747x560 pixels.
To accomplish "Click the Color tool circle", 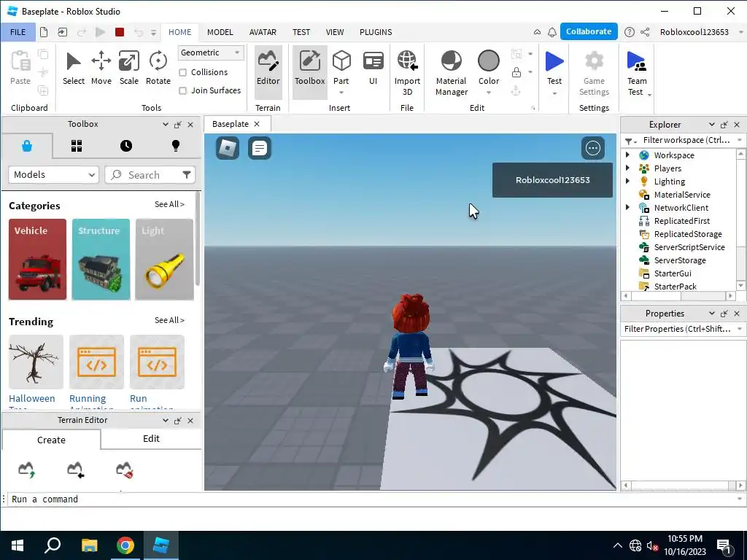I will click(x=488, y=61).
